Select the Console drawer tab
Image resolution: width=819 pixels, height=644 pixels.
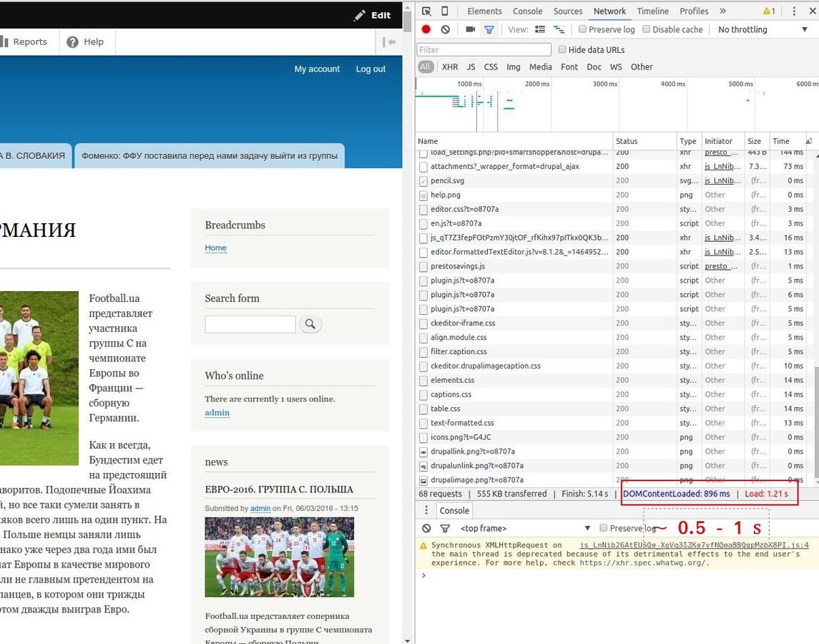click(x=454, y=511)
